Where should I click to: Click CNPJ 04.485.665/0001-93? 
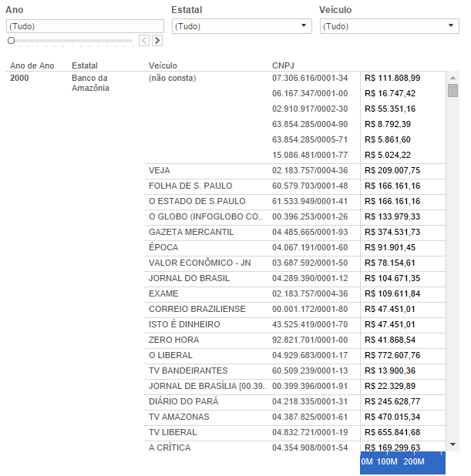point(310,232)
